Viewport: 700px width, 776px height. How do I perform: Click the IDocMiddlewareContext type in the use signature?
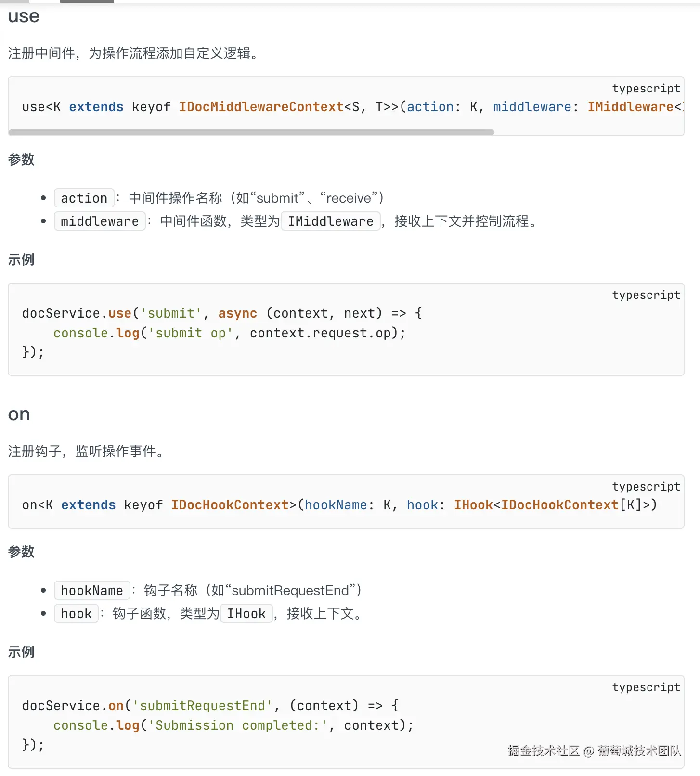pos(261,107)
